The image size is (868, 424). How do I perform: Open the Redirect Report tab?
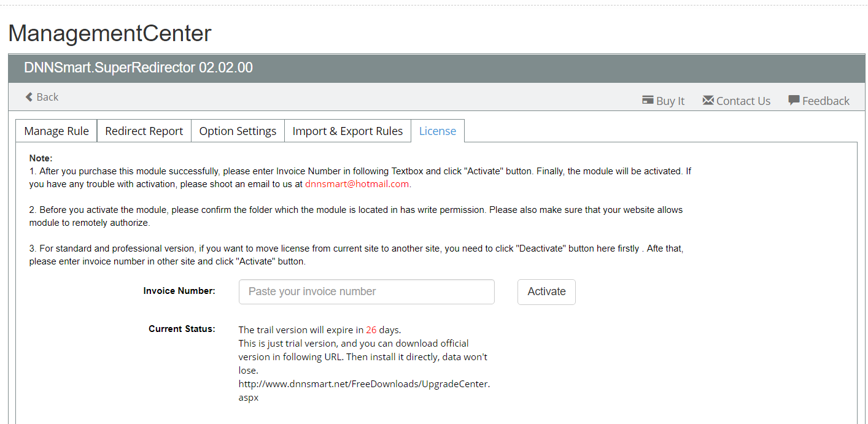pos(144,131)
